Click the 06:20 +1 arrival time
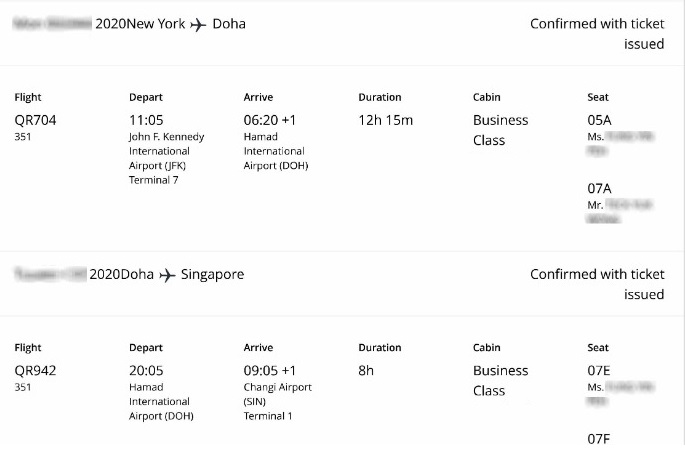685x460 pixels. point(270,120)
